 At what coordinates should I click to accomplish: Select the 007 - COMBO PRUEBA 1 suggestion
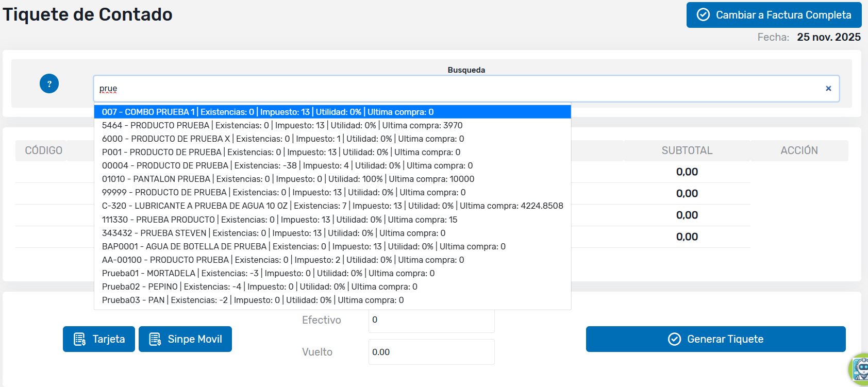click(268, 112)
